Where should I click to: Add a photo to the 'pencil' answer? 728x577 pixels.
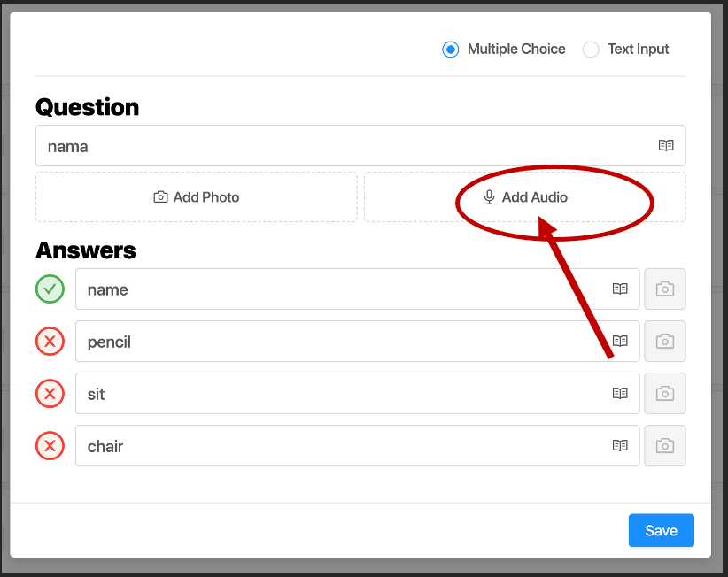tap(665, 342)
